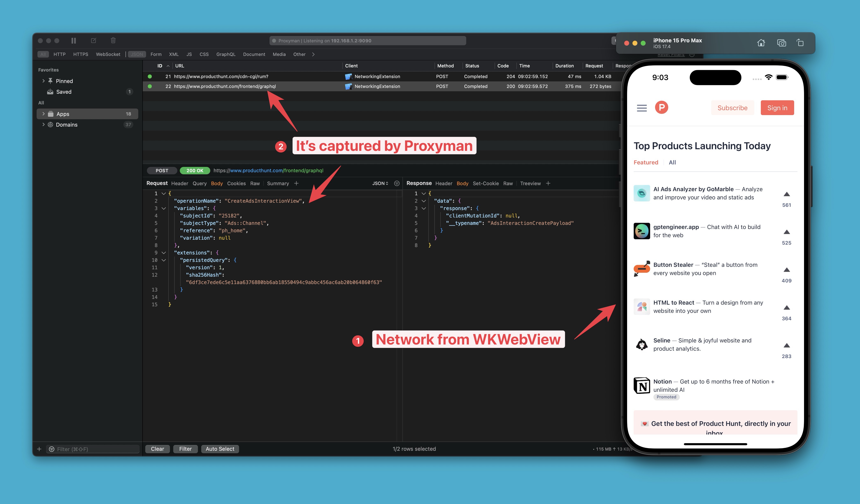Toggle the POST method badge
The width and height of the screenshot is (860, 504).
click(162, 170)
